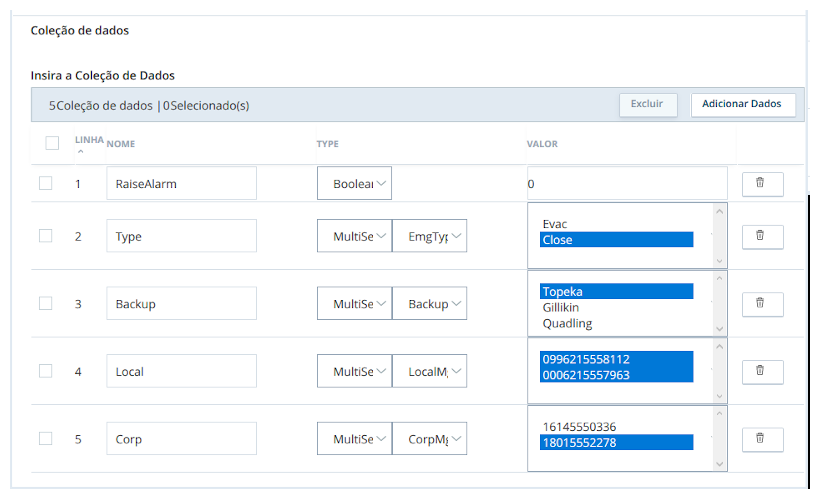
Task: Expand the Backup list dropdown
Action: point(429,303)
